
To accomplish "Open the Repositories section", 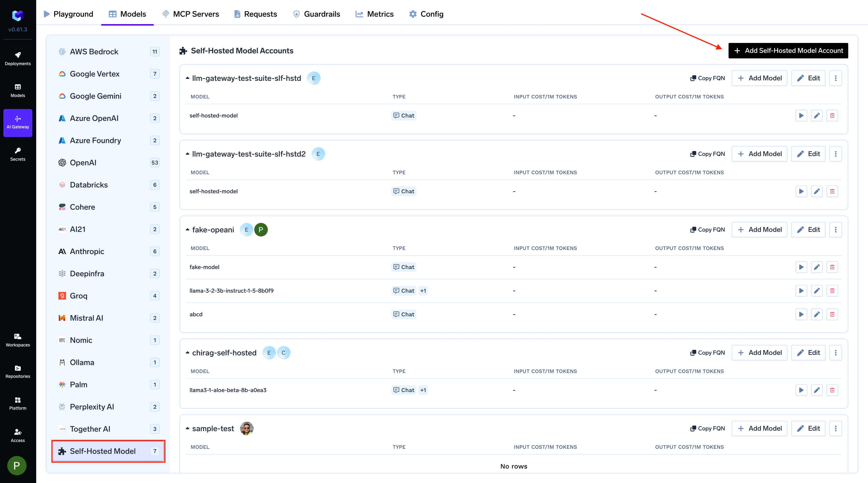I will 18,371.
